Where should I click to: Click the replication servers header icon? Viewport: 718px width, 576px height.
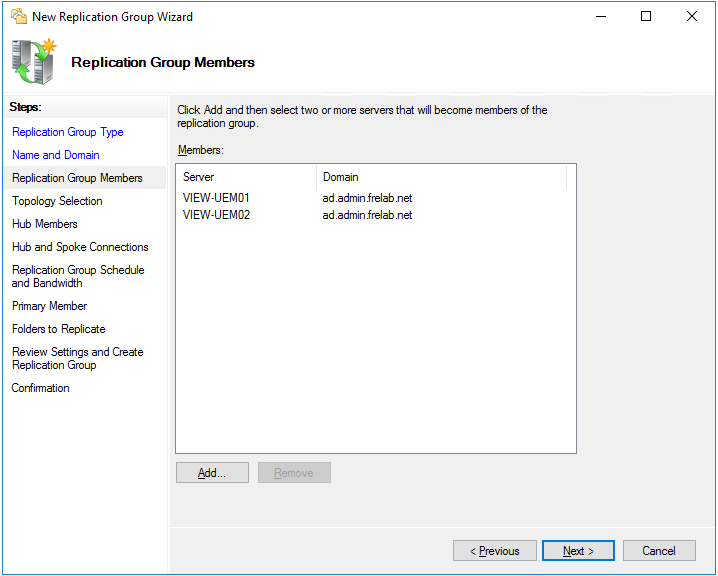point(34,62)
